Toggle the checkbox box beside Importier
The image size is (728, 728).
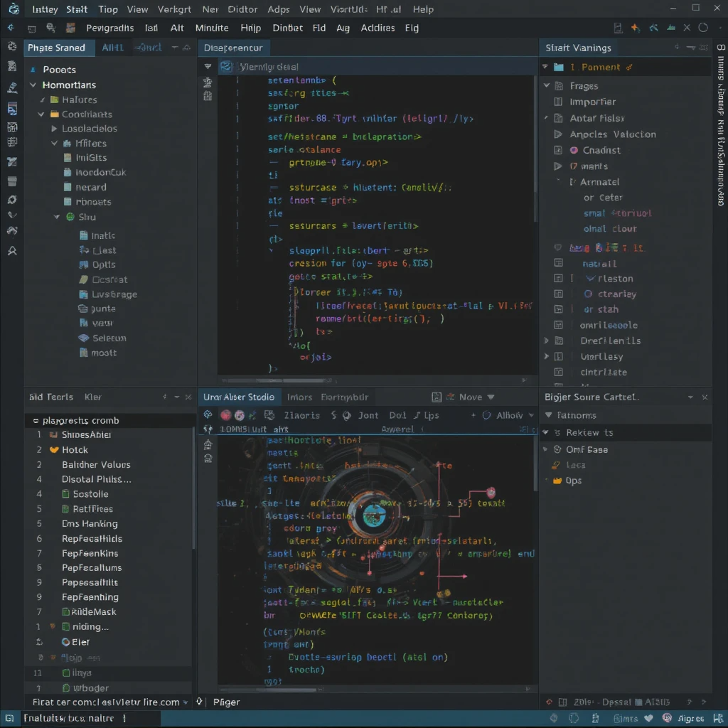pos(557,102)
